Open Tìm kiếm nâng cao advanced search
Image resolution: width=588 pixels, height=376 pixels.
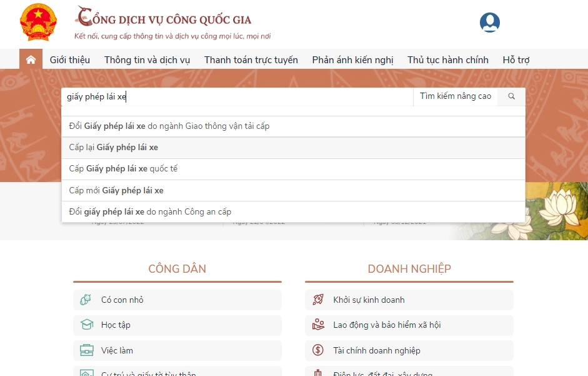coord(456,96)
